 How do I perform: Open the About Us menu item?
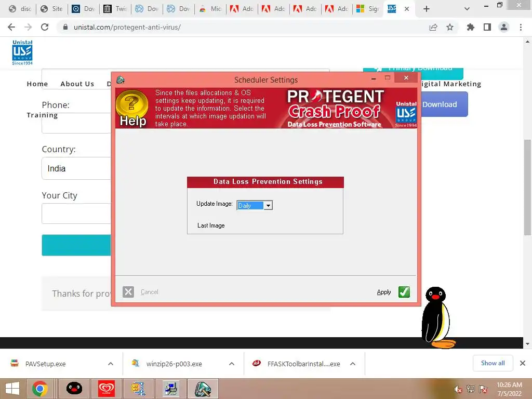(77, 84)
